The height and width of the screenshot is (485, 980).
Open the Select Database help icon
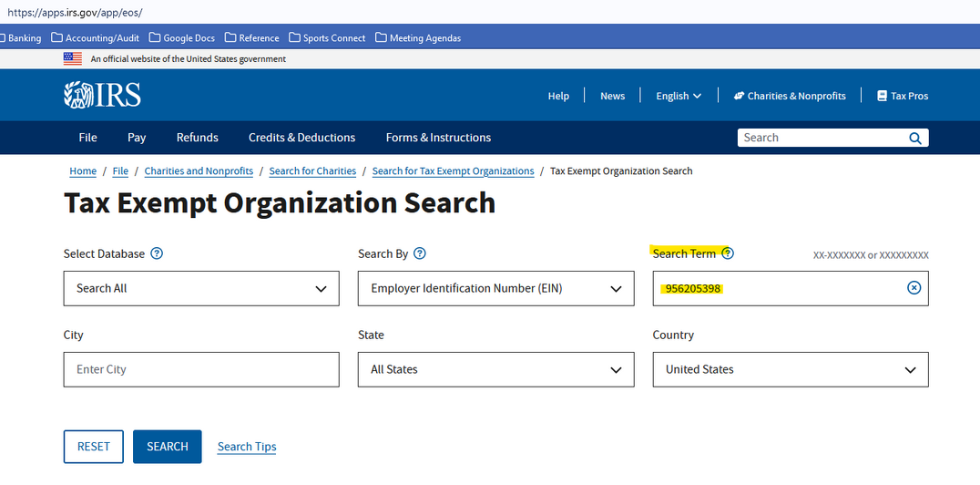point(157,254)
